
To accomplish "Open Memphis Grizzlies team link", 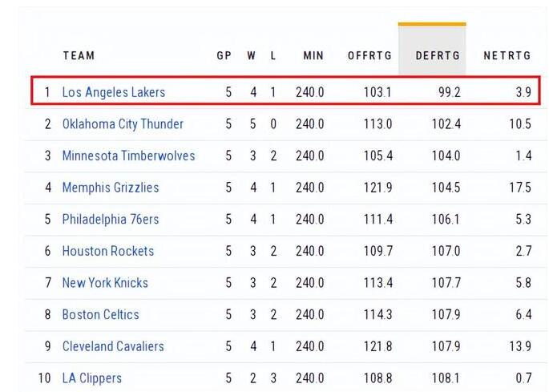I will pyautogui.click(x=111, y=188).
